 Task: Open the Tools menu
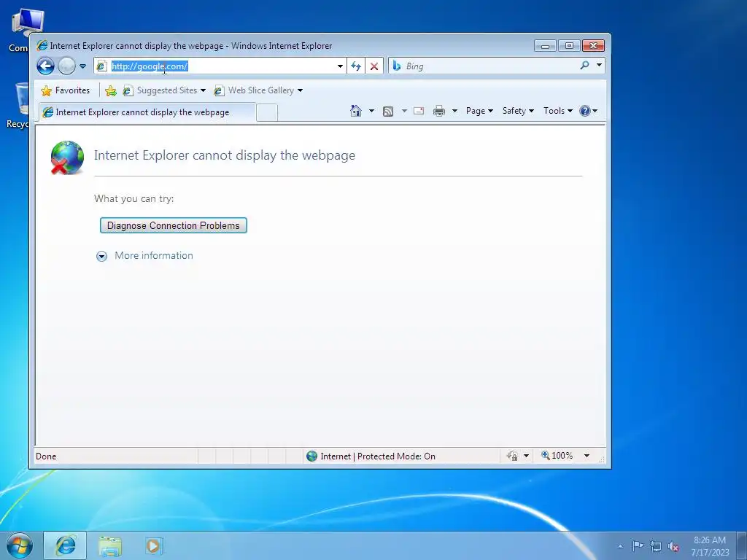tap(558, 111)
